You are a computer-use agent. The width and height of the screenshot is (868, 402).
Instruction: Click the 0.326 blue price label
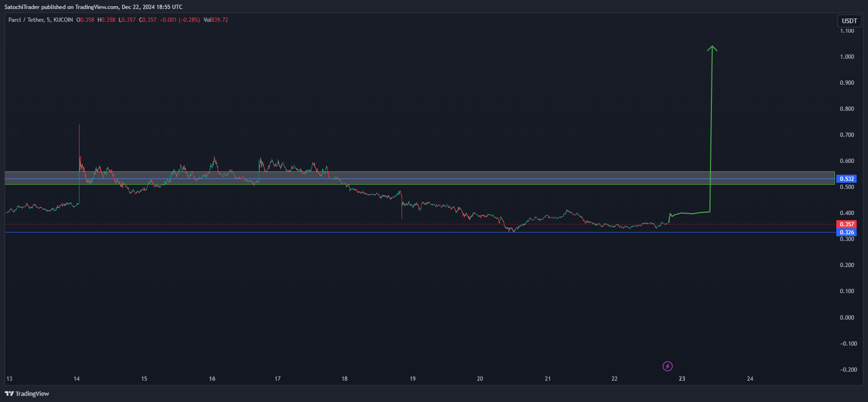[x=847, y=232]
